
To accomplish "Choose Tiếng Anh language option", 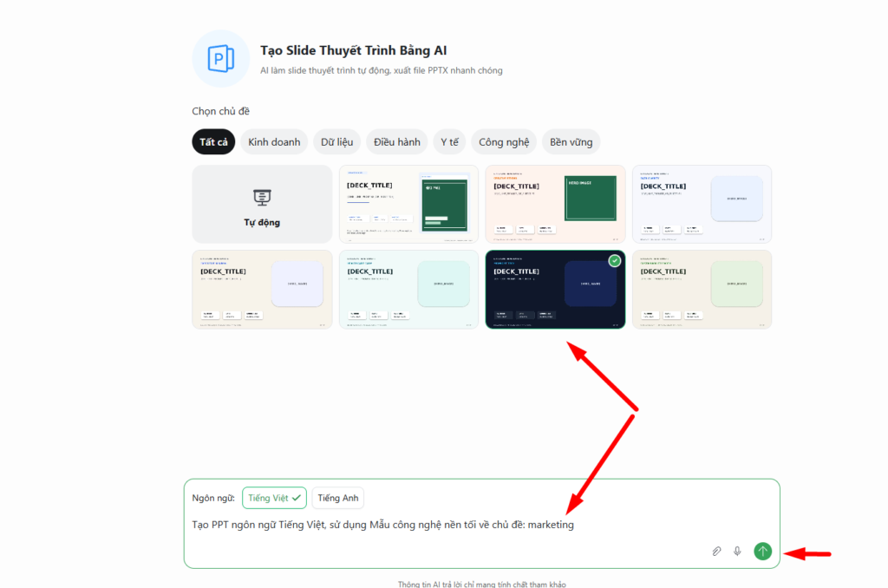I will [x=337, y=498].
